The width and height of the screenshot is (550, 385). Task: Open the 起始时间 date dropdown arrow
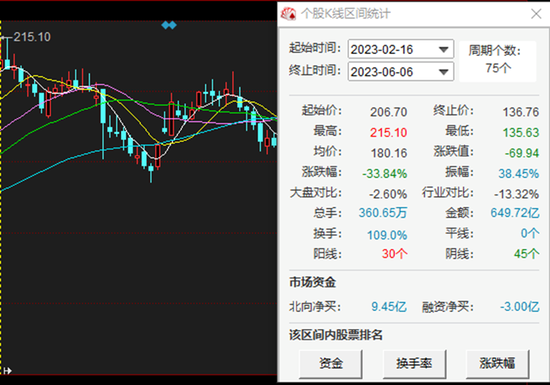443,49
